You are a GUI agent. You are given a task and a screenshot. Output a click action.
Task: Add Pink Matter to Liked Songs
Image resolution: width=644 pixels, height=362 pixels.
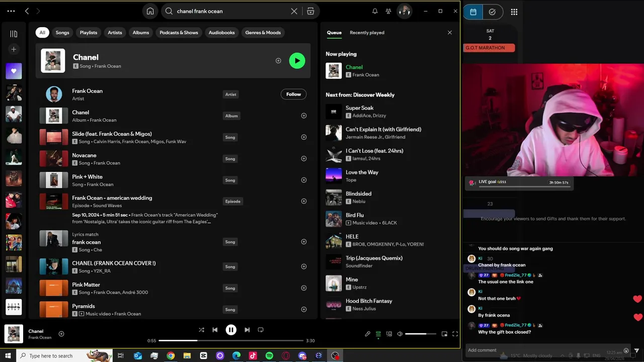[304, 288]
